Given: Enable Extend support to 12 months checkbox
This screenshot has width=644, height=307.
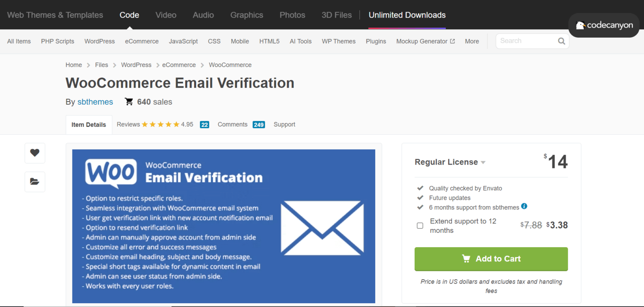Looking at the screenshot, I should (x=420, y=226).
